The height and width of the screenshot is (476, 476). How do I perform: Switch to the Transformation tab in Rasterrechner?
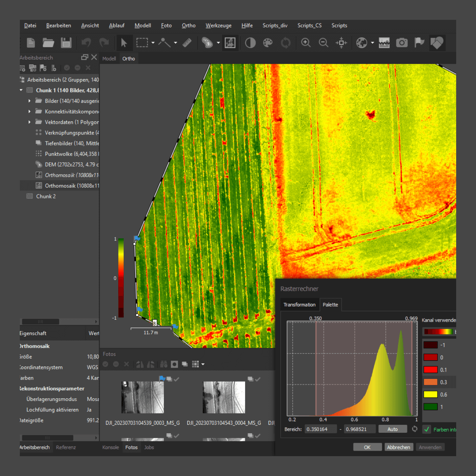pos(299,304)
